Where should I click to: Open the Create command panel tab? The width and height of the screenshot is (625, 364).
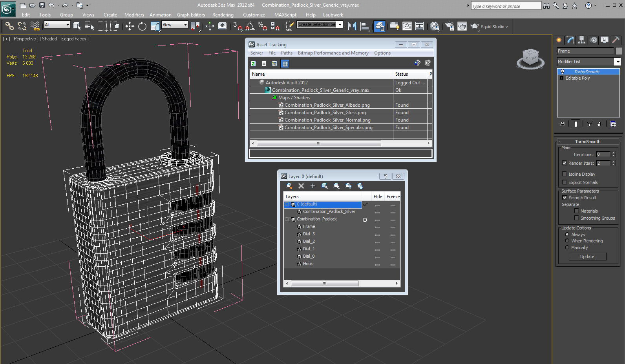(x=559, y=40)
